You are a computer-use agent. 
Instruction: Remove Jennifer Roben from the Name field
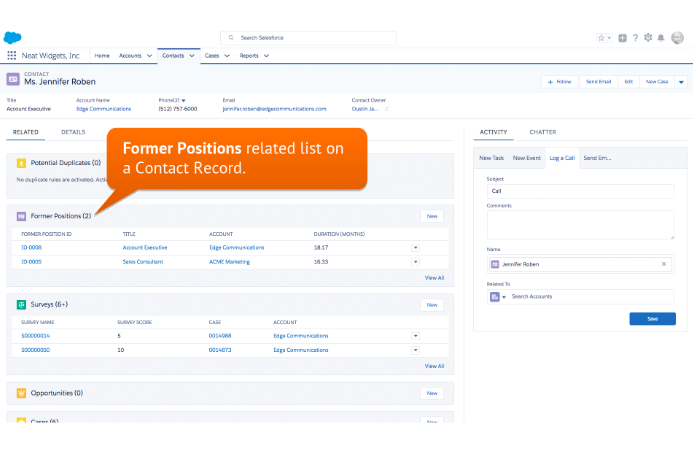(x=663, y=264)
